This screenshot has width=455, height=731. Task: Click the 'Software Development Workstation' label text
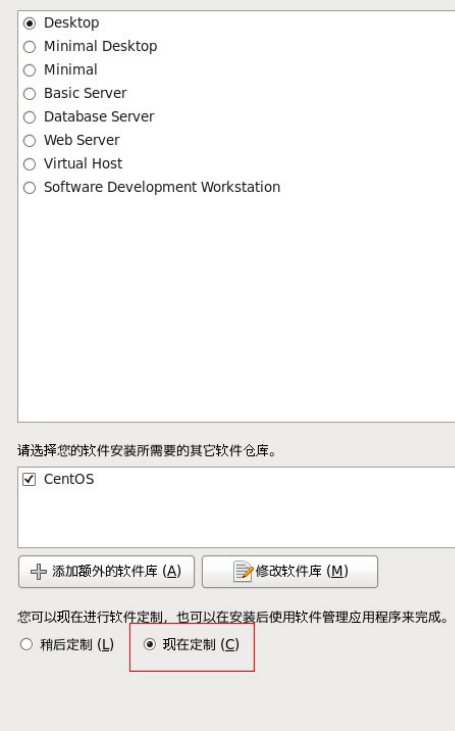[x=162, y=187]
